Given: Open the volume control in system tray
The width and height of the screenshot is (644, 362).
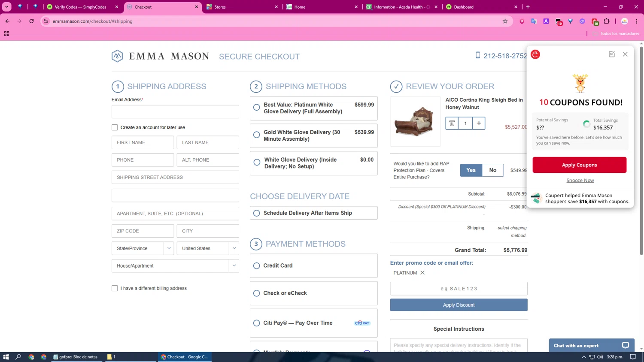Looking at the screenshot, I should pyautogui.click(x=600, y=357).
